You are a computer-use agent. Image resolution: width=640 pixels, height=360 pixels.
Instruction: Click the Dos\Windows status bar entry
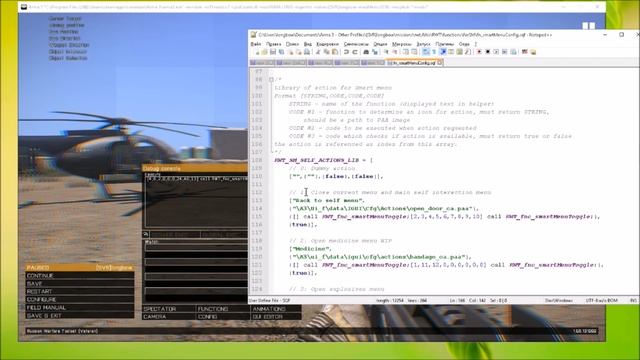(x=559, y=300)
